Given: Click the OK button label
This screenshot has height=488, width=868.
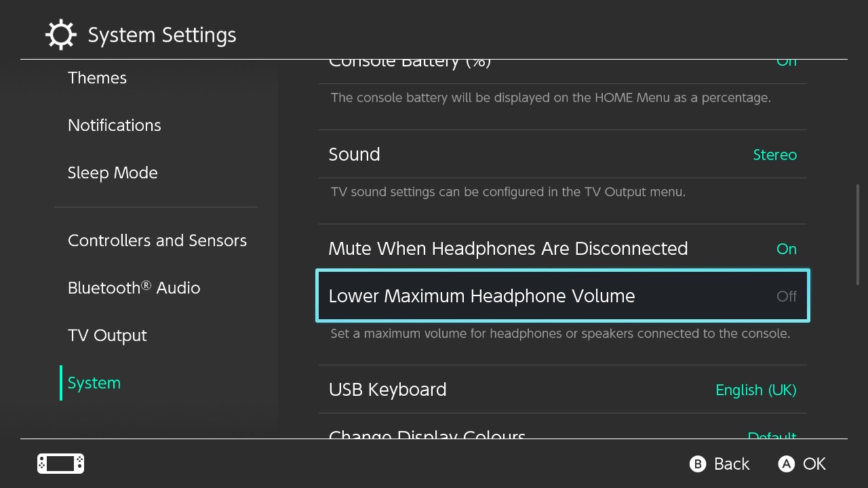Looking at the screenshot, I should [x=814, y=464].
